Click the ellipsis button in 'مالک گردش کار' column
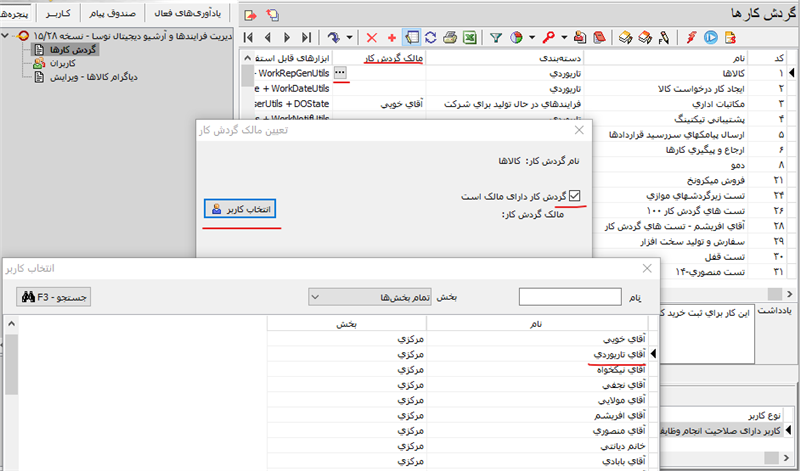The height and width of the screenshot is (471, 800). click(x=341, y=73)
